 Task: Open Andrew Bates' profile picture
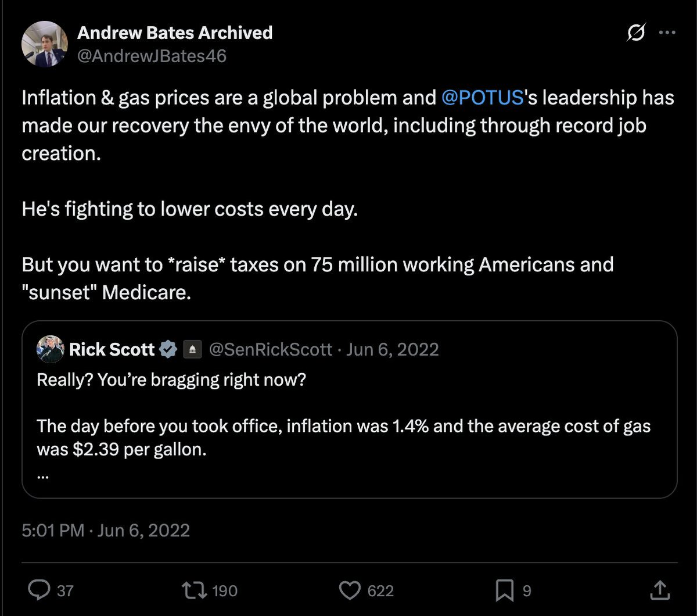pos(45,44)
